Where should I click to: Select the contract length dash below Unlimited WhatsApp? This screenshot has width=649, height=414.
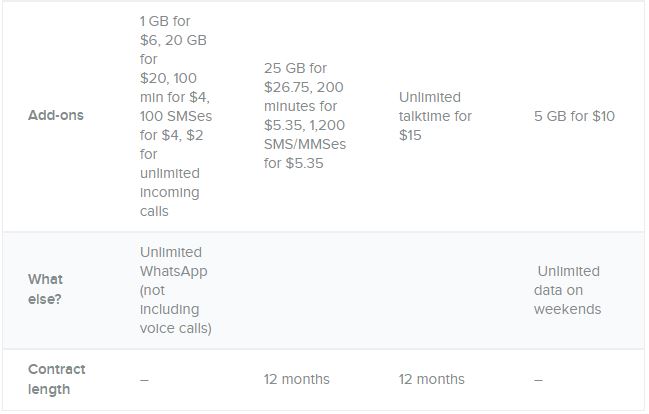tap(144, 380)
